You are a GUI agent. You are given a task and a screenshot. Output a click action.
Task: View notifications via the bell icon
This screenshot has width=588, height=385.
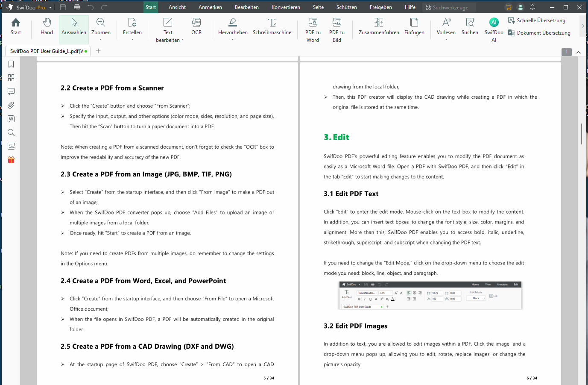pyautogui.click(x=532, y=7)
